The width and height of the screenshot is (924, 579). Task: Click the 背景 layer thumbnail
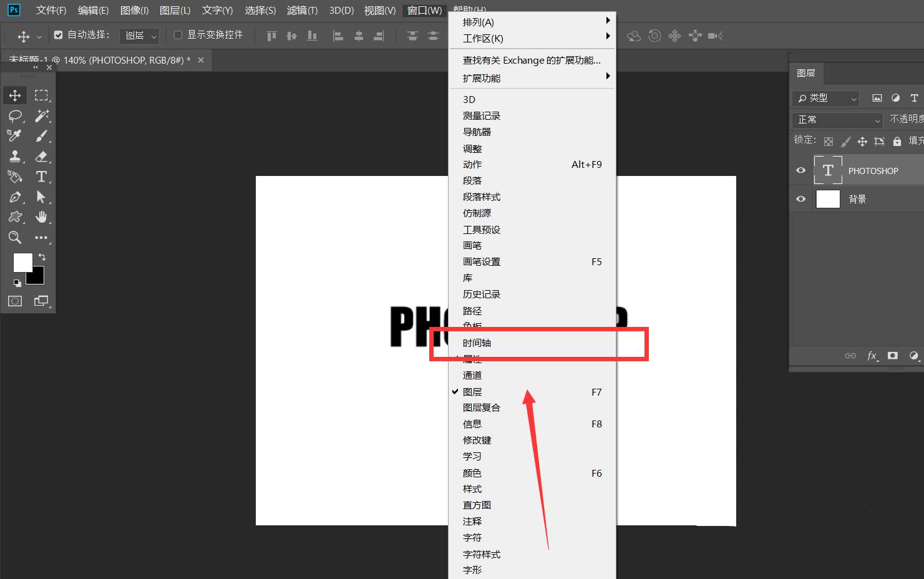(x=828, y=199)
